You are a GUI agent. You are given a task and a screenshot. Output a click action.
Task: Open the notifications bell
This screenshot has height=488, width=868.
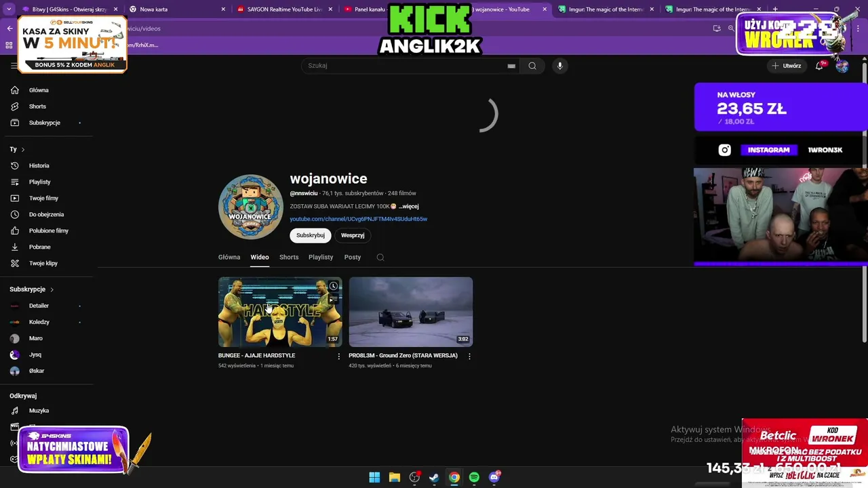tap(820, 65)
